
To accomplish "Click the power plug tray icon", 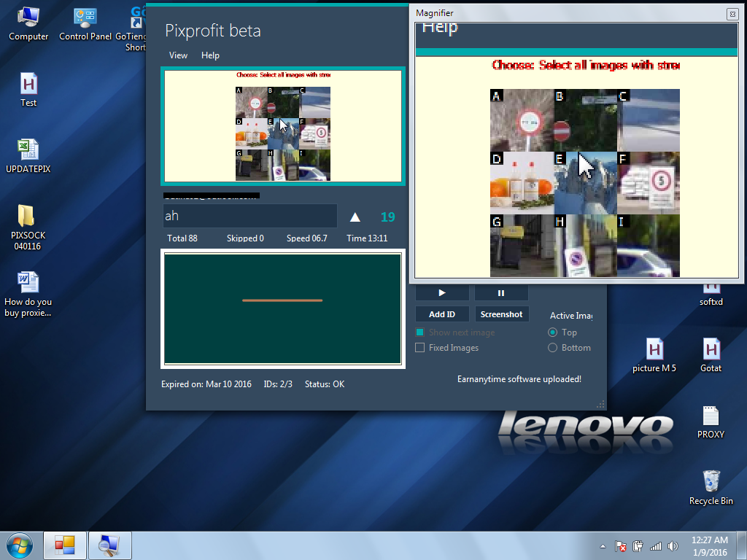I will point(638,546).
